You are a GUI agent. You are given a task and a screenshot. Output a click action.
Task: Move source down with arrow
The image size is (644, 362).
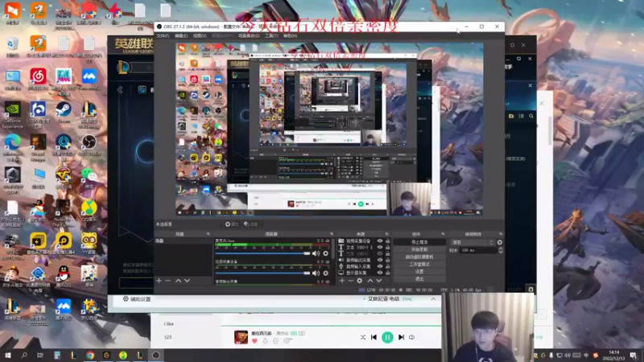tap(378, 281)
